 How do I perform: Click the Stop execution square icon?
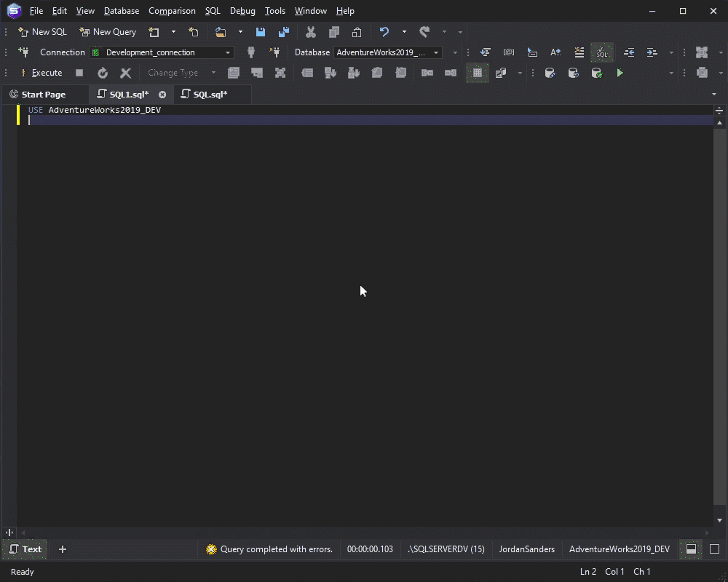point(79,73)
